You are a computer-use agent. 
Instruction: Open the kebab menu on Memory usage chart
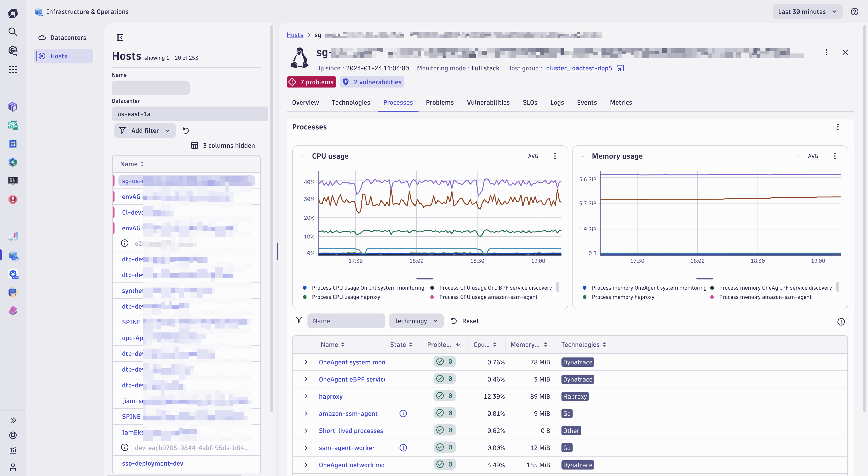(x=835, y=156)
